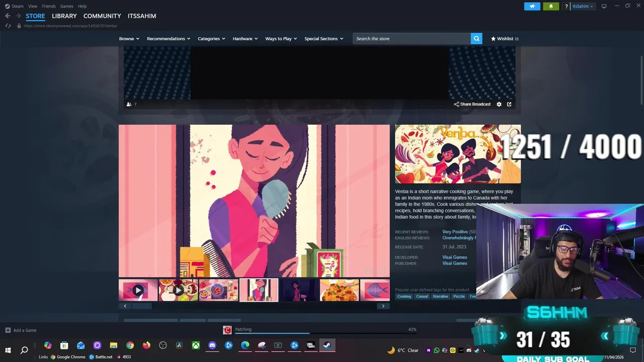This screenshot has width=644, height=362.
Task: Reload the store page
Action: 8,26
